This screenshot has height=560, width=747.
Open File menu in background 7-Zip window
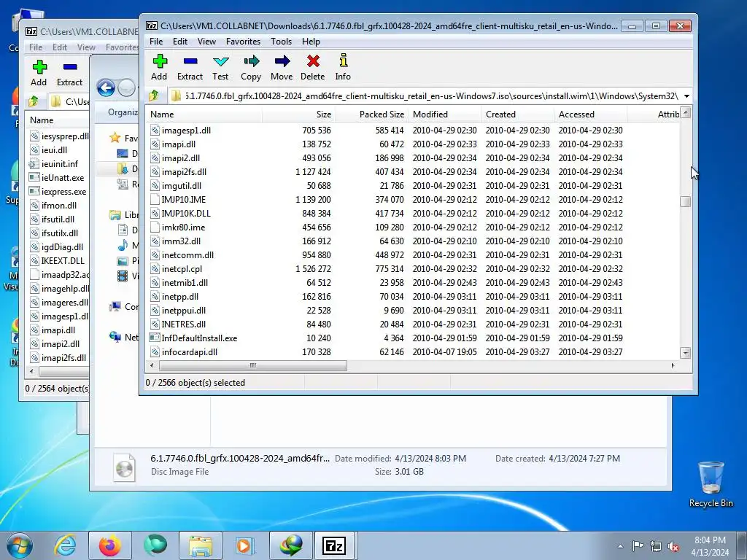[36, 47]
